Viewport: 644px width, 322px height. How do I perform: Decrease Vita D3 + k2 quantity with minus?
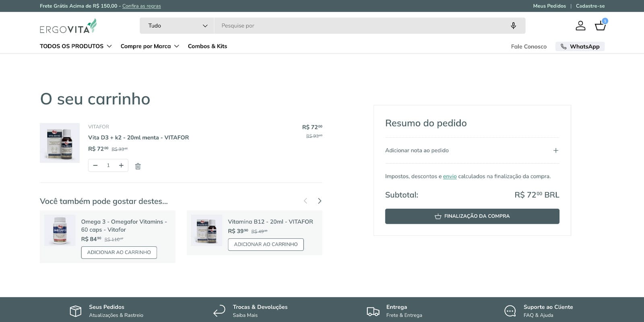pyautogui.click(x=95, y=165)
